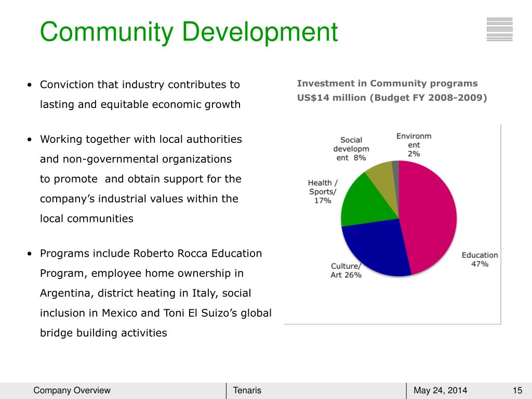
Task: Click the line 'bridge building activities'
Action: pos(103,333)
